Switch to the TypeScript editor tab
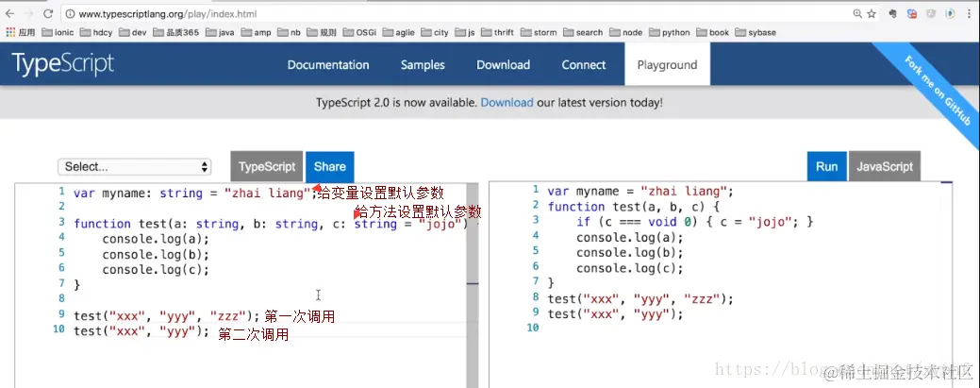 [267, 167]
